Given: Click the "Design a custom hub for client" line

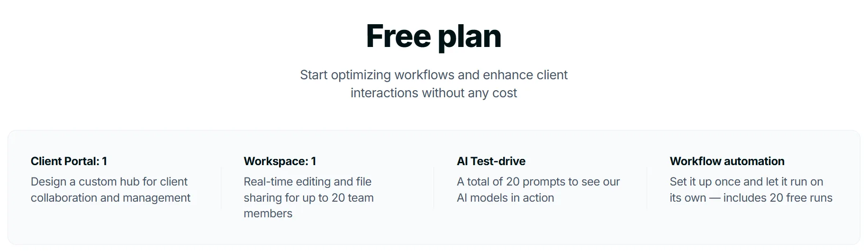Looking at the screenshot, I should click(x=109, y=182).
